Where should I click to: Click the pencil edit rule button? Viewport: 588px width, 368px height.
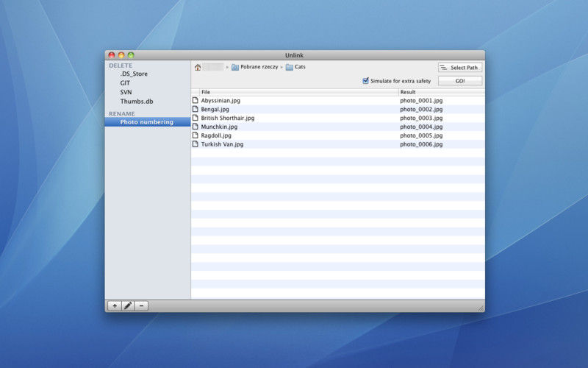pyautogui.click(x=128, y=306)
